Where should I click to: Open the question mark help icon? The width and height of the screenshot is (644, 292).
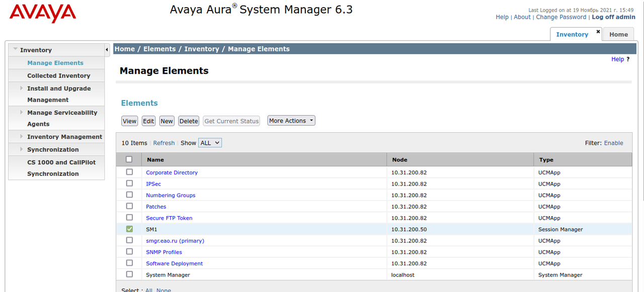pyautogui.click(x=628, y=59)
